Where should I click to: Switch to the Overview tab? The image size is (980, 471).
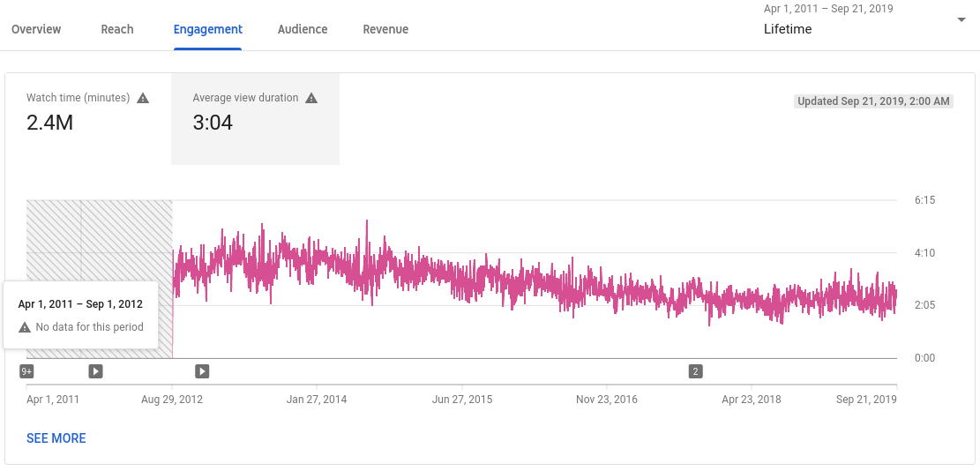tap(36, 29)
